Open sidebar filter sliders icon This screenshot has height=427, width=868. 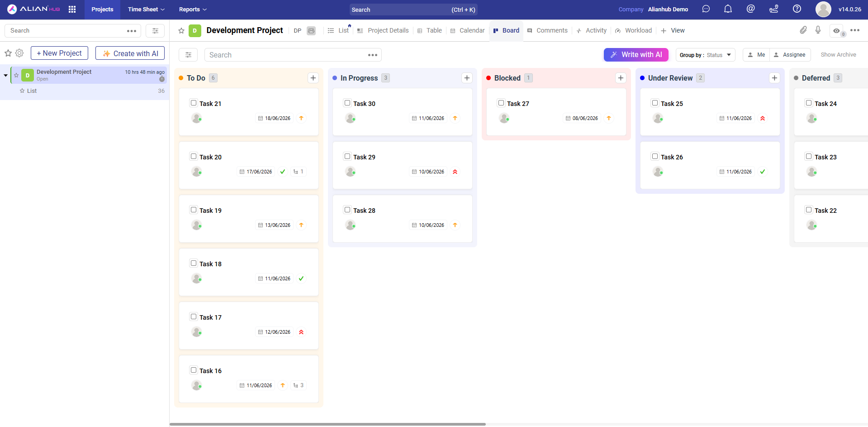[155, 31]
